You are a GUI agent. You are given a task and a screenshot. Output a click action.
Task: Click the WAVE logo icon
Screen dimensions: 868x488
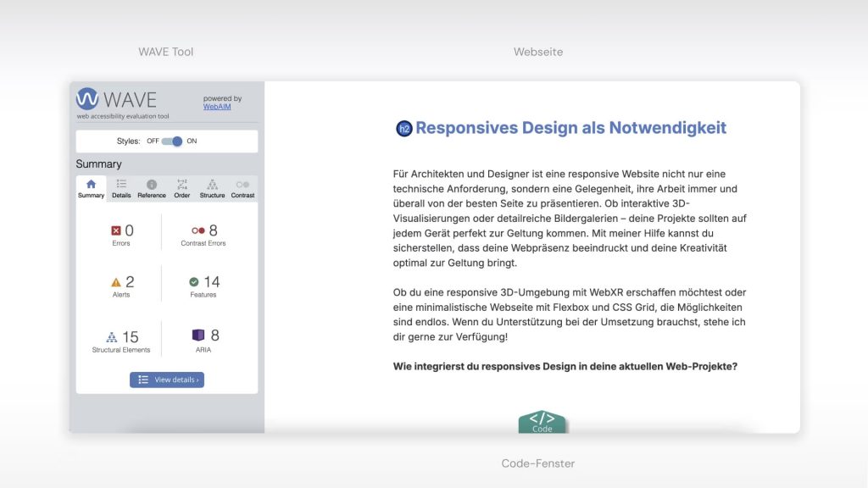click(88, 99)
